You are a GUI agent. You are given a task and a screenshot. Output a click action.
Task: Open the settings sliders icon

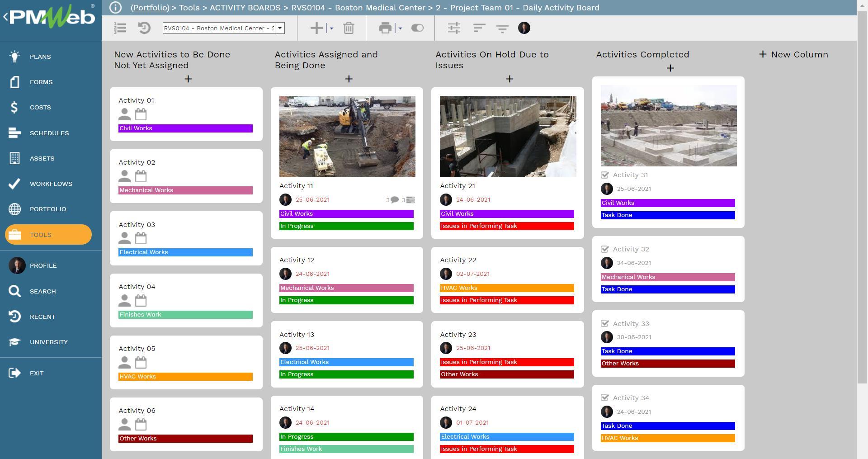(x=454, y=28)
